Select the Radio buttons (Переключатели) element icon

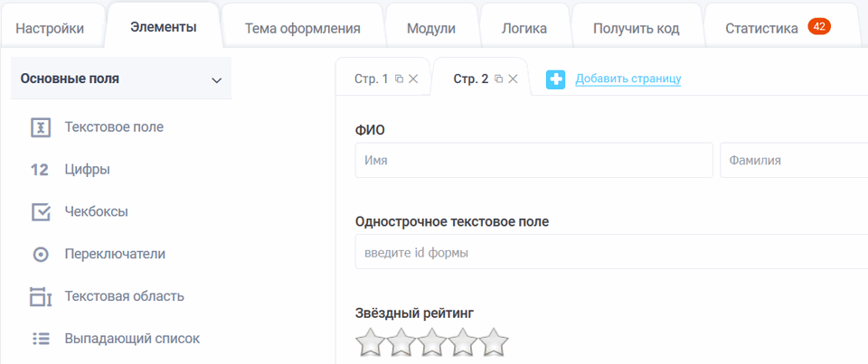point(40,255)
